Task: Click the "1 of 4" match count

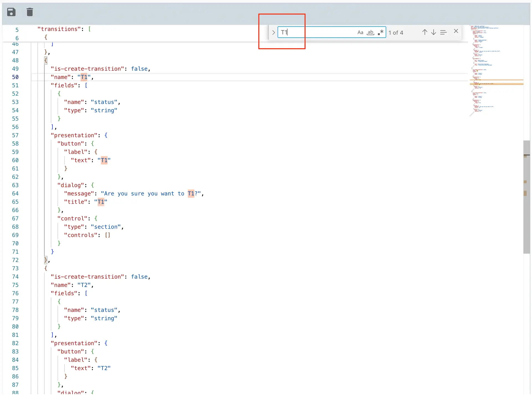Action: click(x=396, y=33)
